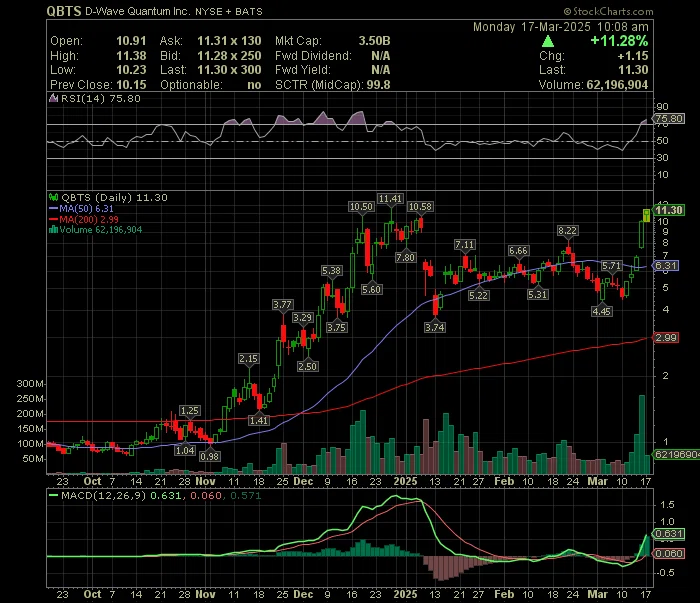Click the +11.28% percent change value
Image resolution: width=700 pixels, height=603 pixels.
[x=619, y=41]
